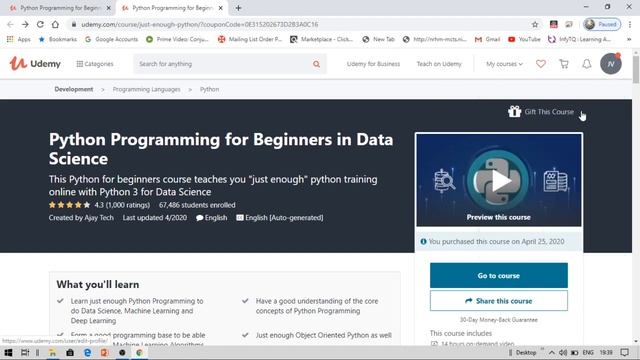Viewport: 640px width, 360px height.
Task: Click the search magnifier icon
Action: click(x=316, y=64)
